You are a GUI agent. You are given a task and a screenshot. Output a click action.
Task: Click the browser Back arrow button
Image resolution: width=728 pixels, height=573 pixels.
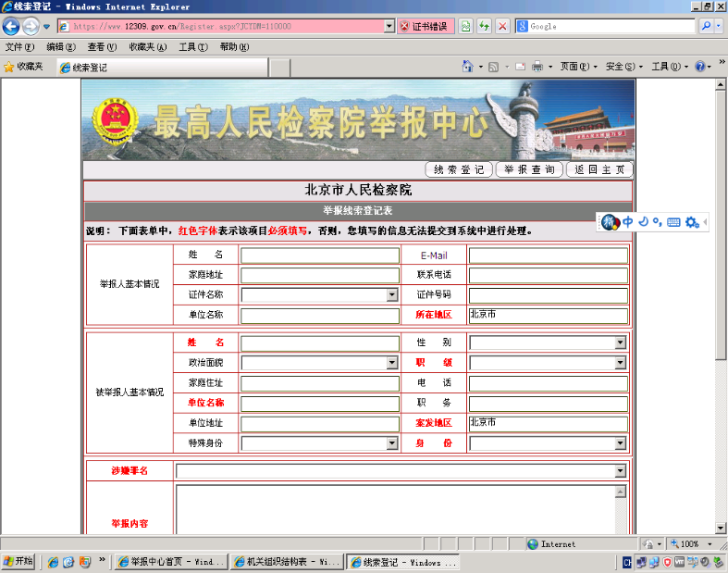click(x=12, y=27)
